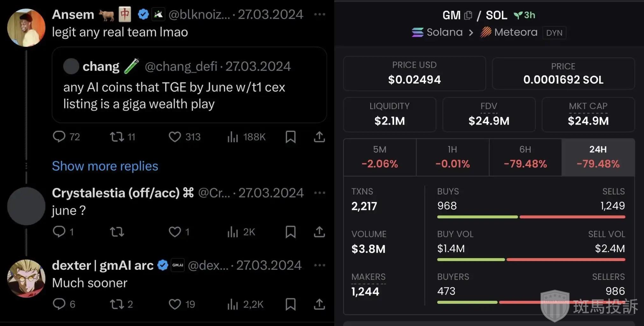The image size is (644, 326).
Task: Bookmark Crystalestia's 'june ?' reply
Action: (x=290, y=232)
